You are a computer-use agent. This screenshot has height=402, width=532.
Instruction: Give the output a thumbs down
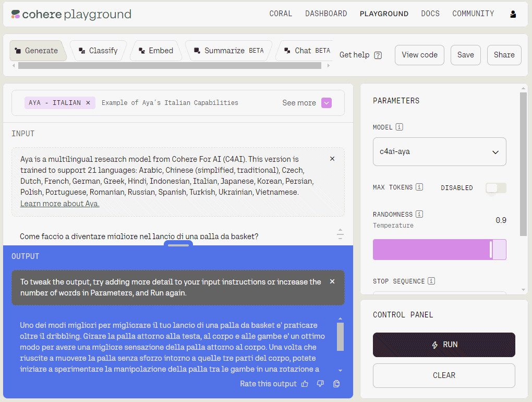tap(320, 384)
